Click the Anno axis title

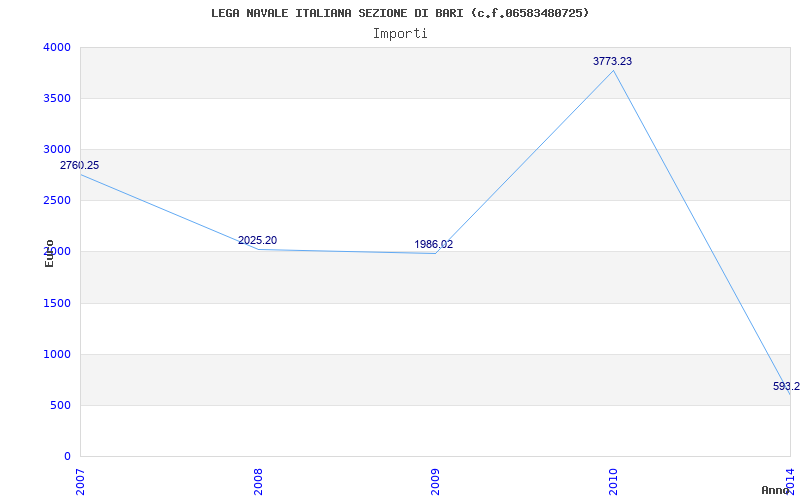(775, 490)
